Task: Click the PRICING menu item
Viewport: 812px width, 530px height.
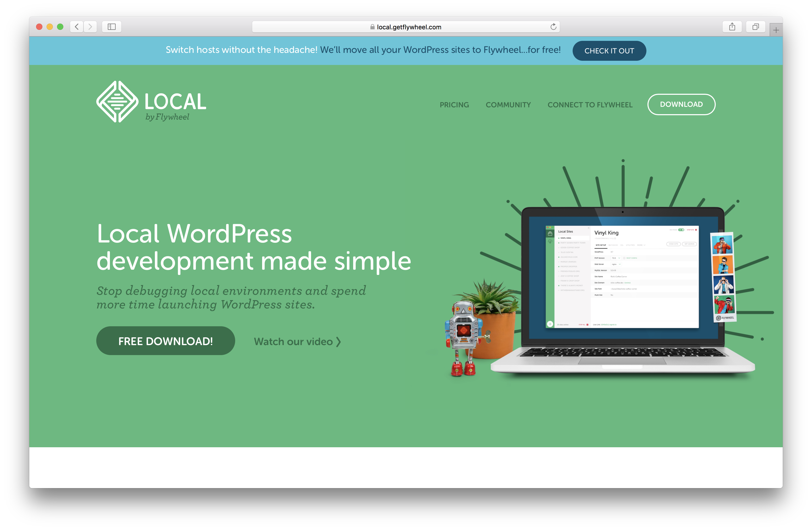Action: coord(454,104)
